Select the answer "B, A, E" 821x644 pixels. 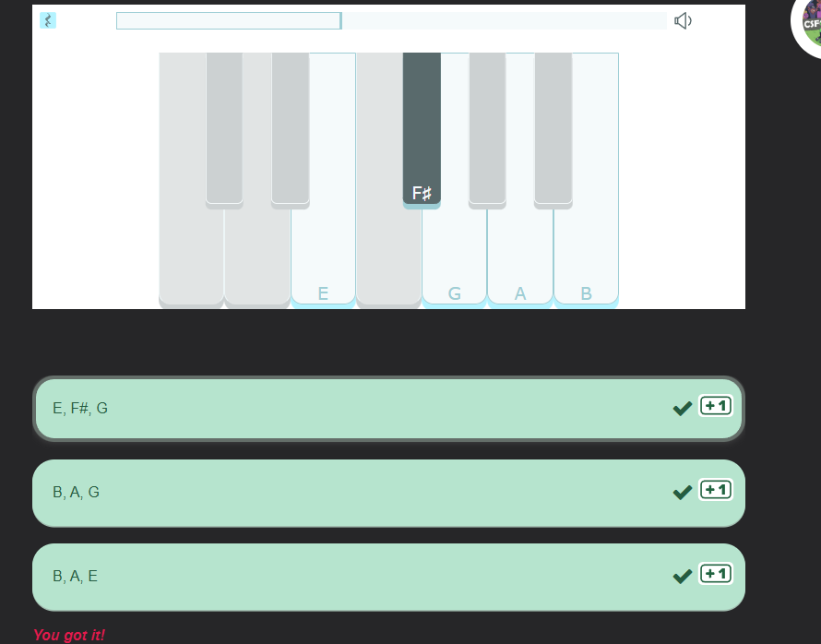[388, 577]
